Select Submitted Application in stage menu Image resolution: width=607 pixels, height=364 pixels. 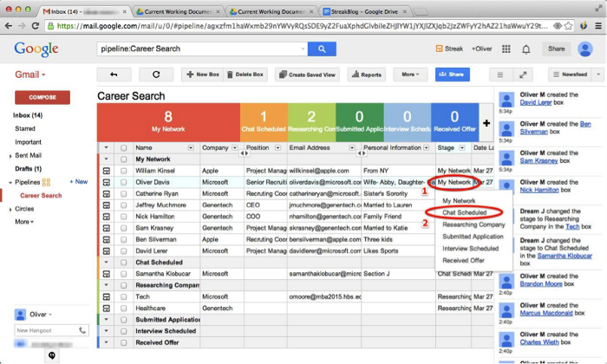point(473,237)
